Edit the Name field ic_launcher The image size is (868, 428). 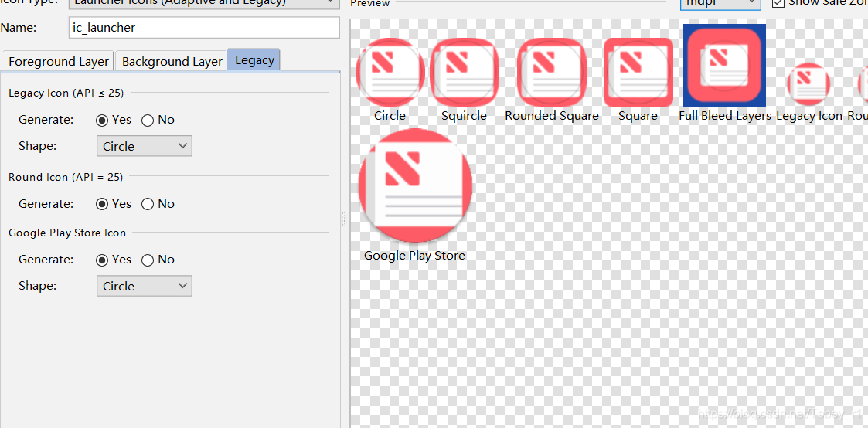click(204, 27)
